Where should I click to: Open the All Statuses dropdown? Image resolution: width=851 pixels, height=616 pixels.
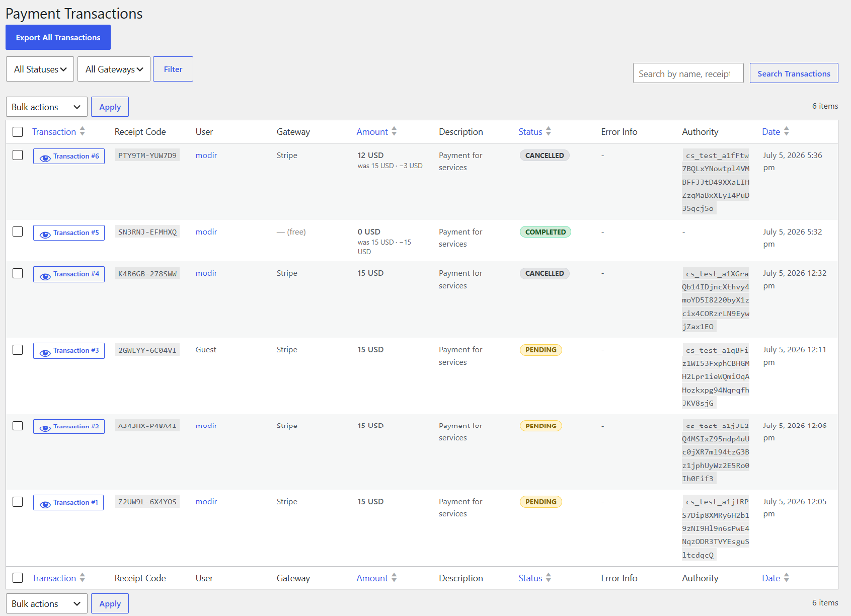click(x=40, y=69)
